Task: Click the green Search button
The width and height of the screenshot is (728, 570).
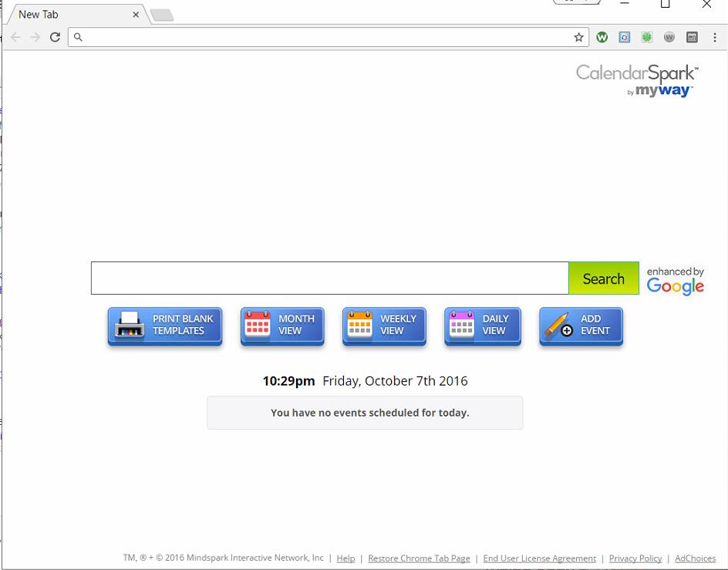Action: tap(604, 278)
